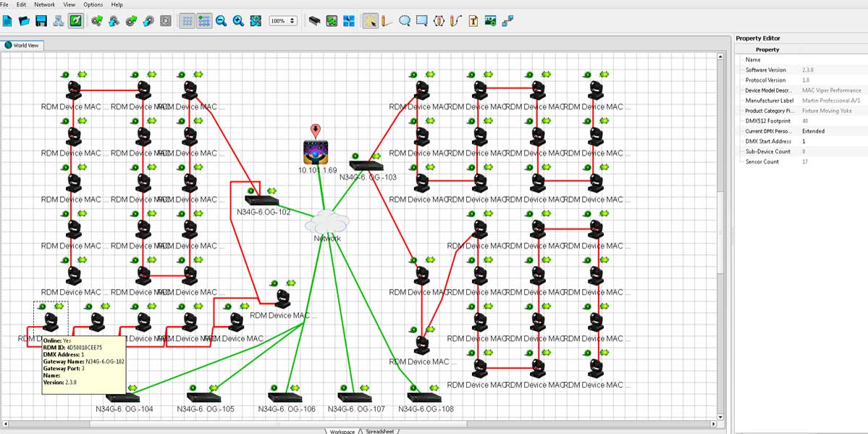This screenshot has width=868, height=434.
Task: Toggle the snap to grid button
Action: click(204, 21)
